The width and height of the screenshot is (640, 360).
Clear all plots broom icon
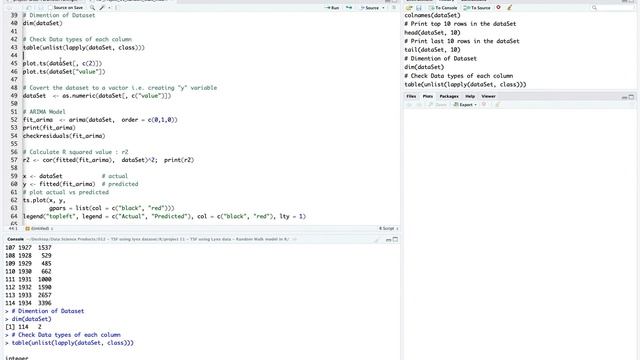pos(498,105)
